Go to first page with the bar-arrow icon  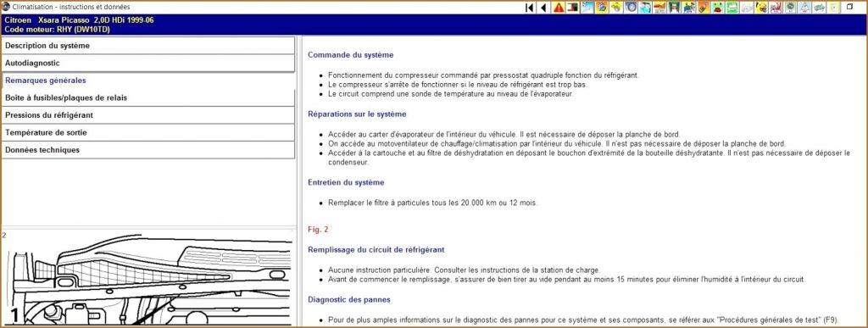529,8
